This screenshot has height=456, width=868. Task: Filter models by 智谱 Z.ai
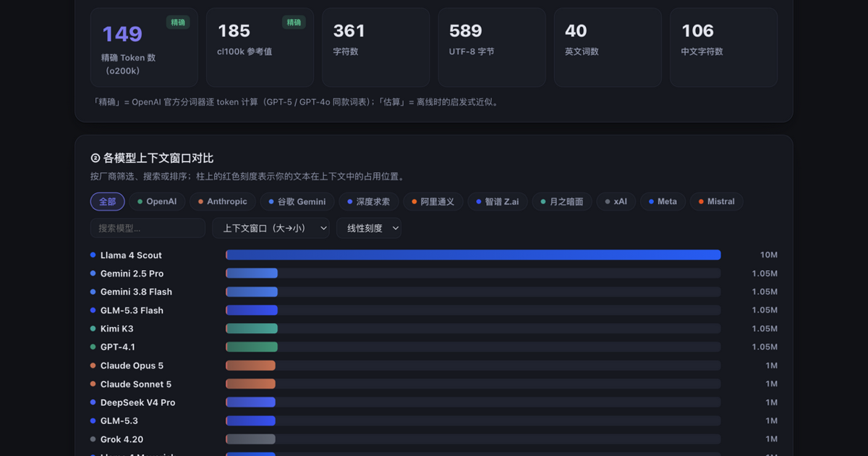click(x=498, y=202)
